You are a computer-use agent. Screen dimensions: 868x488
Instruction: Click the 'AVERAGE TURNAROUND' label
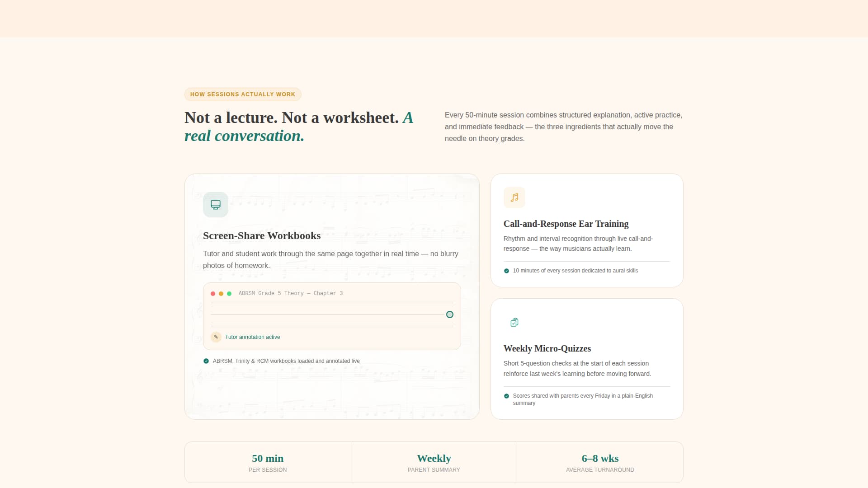600,470
